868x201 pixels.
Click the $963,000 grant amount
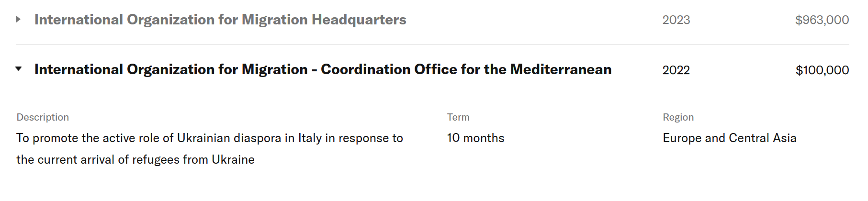[822, 20]
